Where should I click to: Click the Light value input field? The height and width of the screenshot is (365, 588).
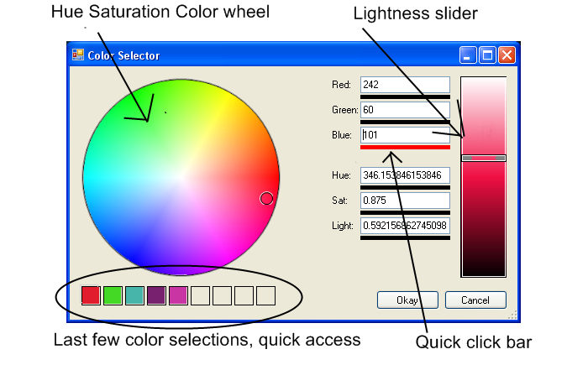[405, 226]
